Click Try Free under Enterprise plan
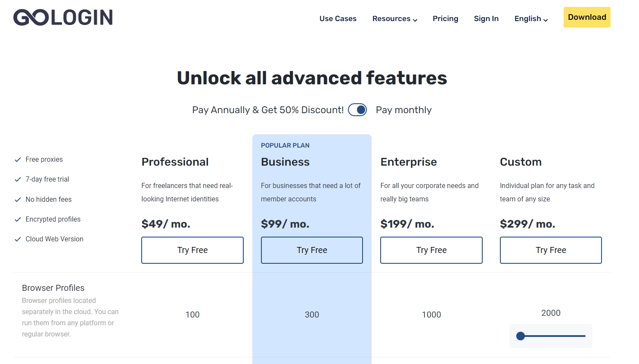639x364 pixels. [x=431, y=250]
